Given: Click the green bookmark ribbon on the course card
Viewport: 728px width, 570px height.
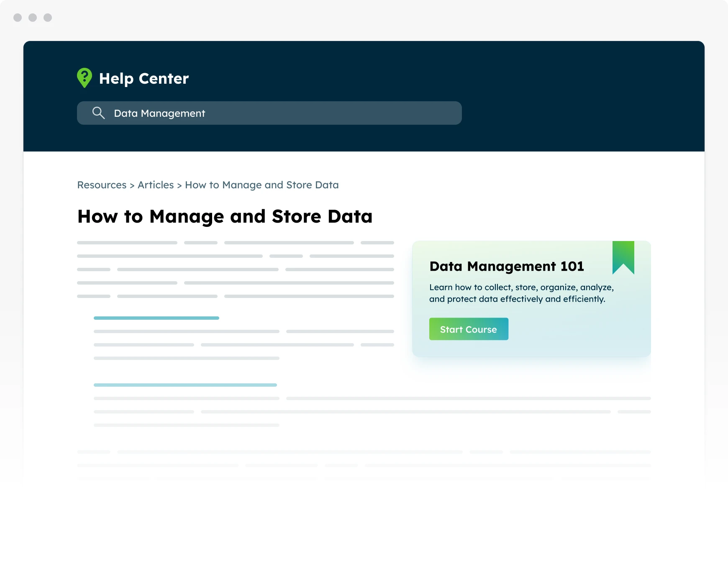Looking at the screenshot, I should tap(623, 256).
